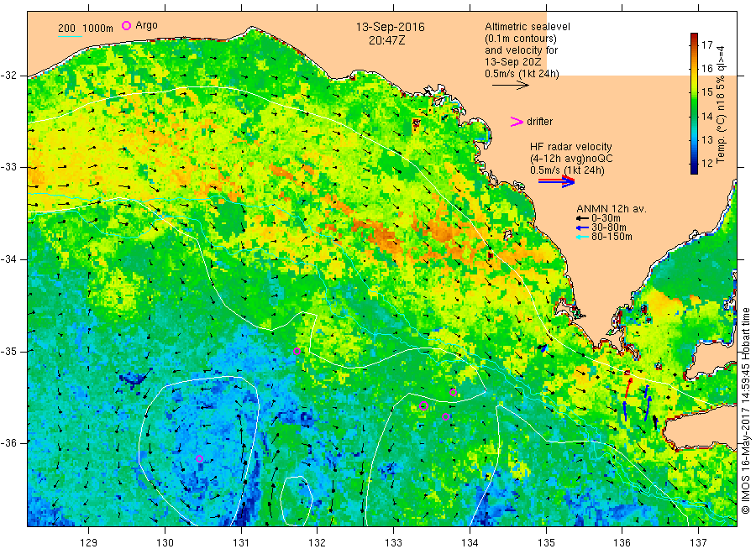Viewport: 756px width, 554px height.
Task: Click the blue 30-80m ANMN arrow symbol
Action: coord(582,227)
